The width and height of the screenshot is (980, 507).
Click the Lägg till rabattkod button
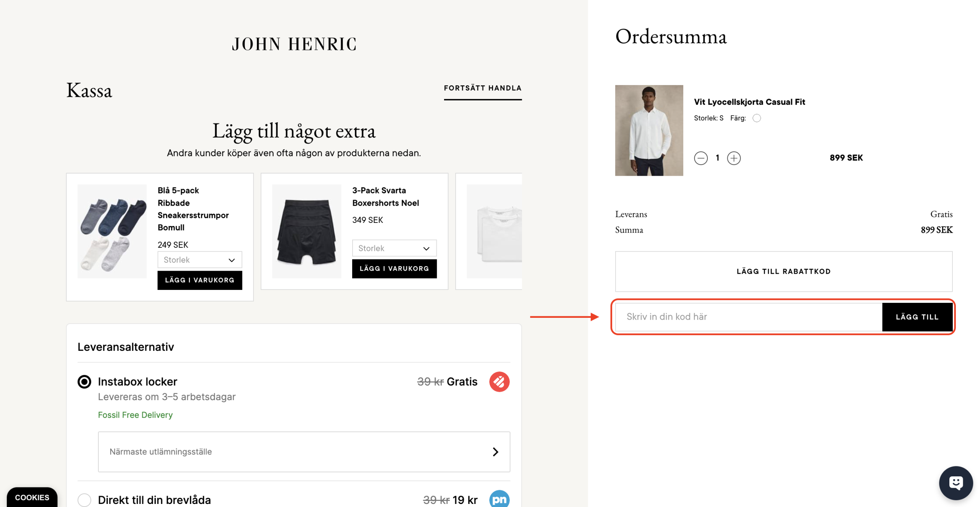(x=783, y=271)
